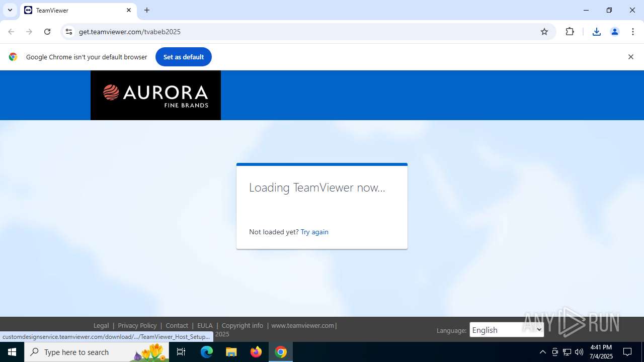Open the notification center icon
644x362 pixels.
(627, 352)
